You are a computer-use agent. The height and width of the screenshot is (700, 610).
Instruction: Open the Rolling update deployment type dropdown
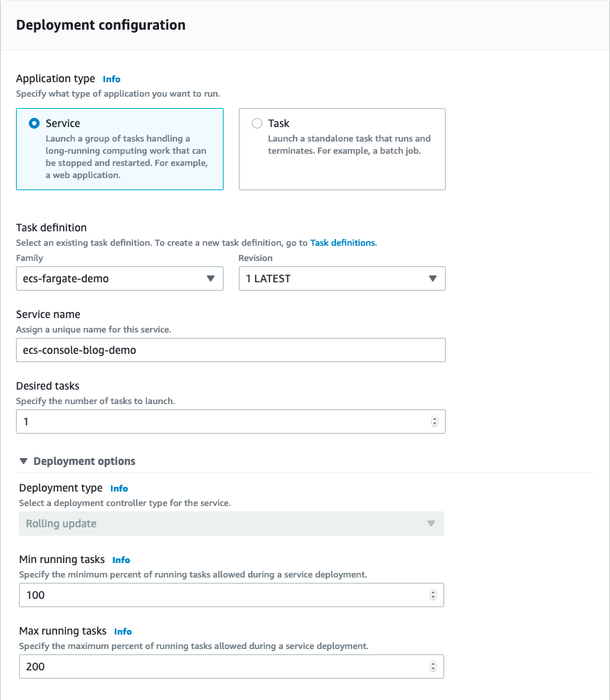click(231, 523)
